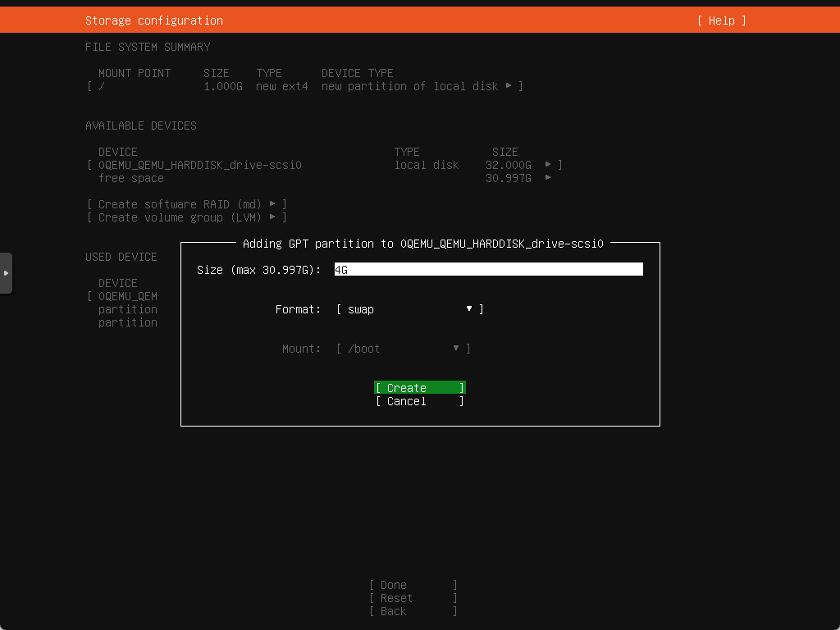Click the partition Size input field

point(488,270)
